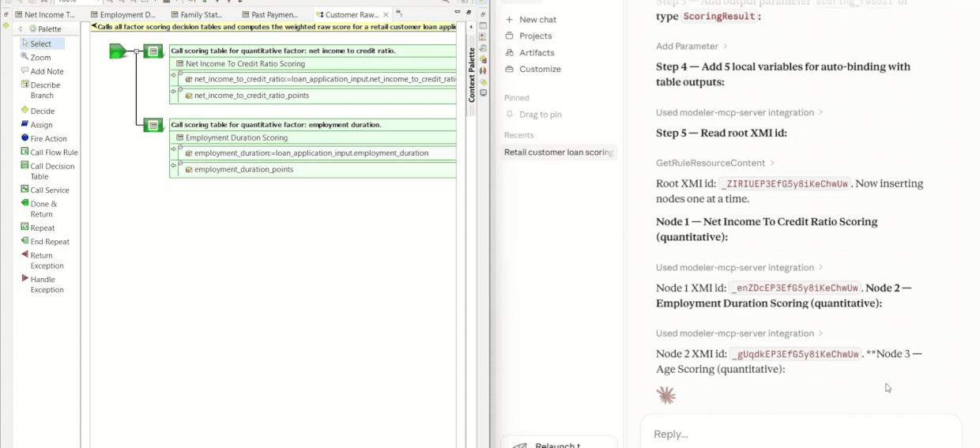Click the yellow flow description header

point(273,26)
